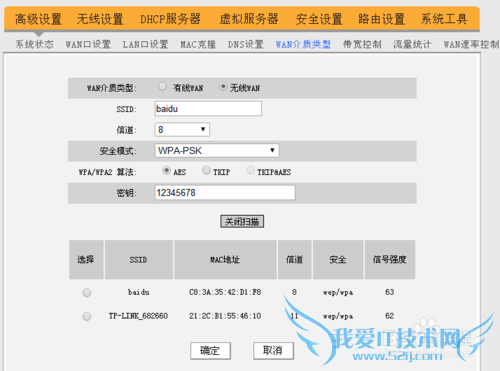Switch to the DHCP服务器 tab

point(170,19)
